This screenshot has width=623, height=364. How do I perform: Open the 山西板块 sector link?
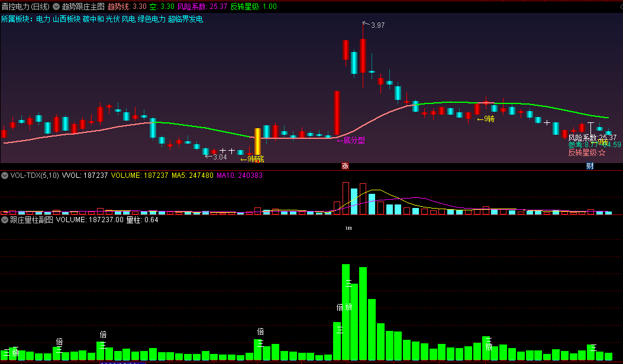66,19
